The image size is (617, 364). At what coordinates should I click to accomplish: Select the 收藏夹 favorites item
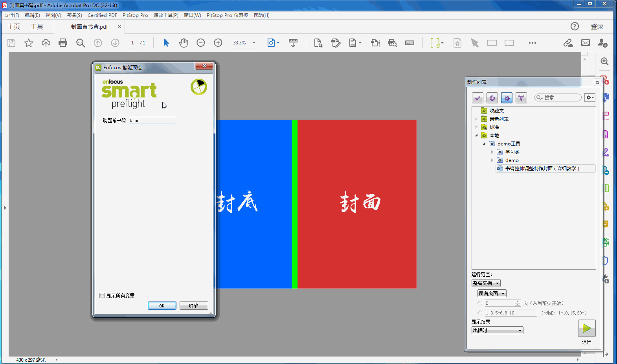coord(497,111)
